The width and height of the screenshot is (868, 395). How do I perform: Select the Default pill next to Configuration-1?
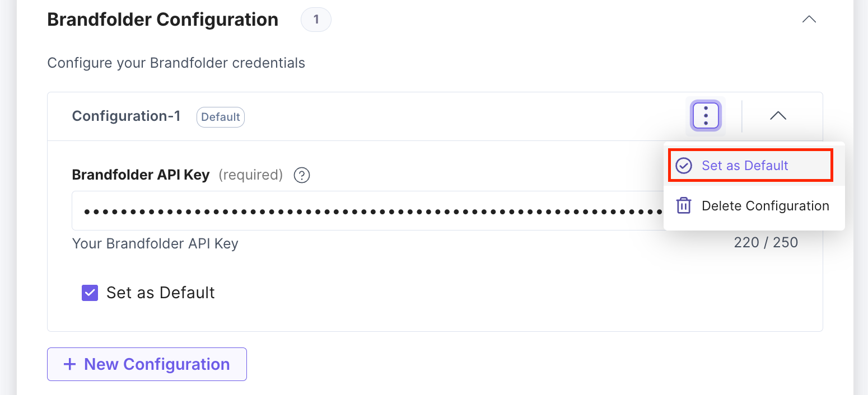coord(220,117)
